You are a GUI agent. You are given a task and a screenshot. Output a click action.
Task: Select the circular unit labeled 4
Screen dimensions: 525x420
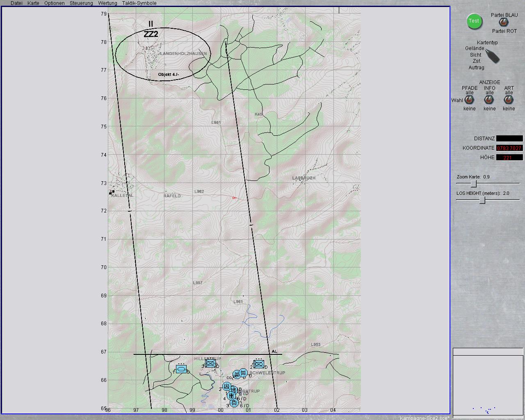[231, 396]
